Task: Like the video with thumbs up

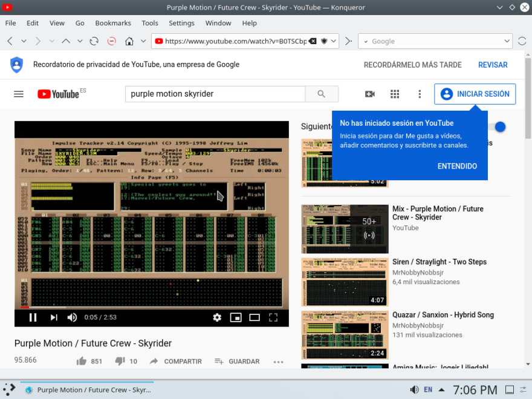Action: [82, 361]
